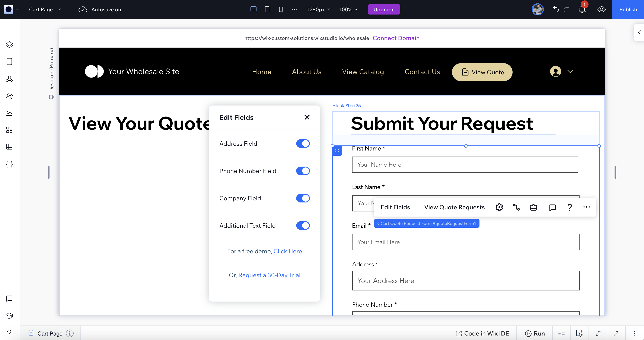Open the Media manager icon

click(9, 113)
